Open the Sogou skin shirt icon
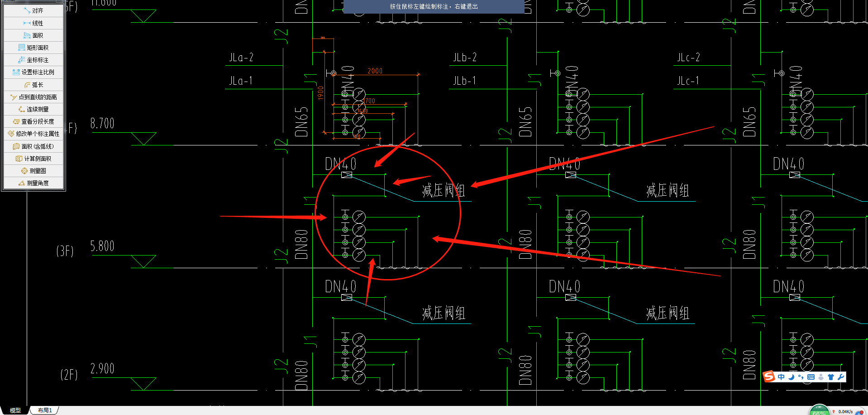This screenshot has width=868, height=415. point(831,377)
